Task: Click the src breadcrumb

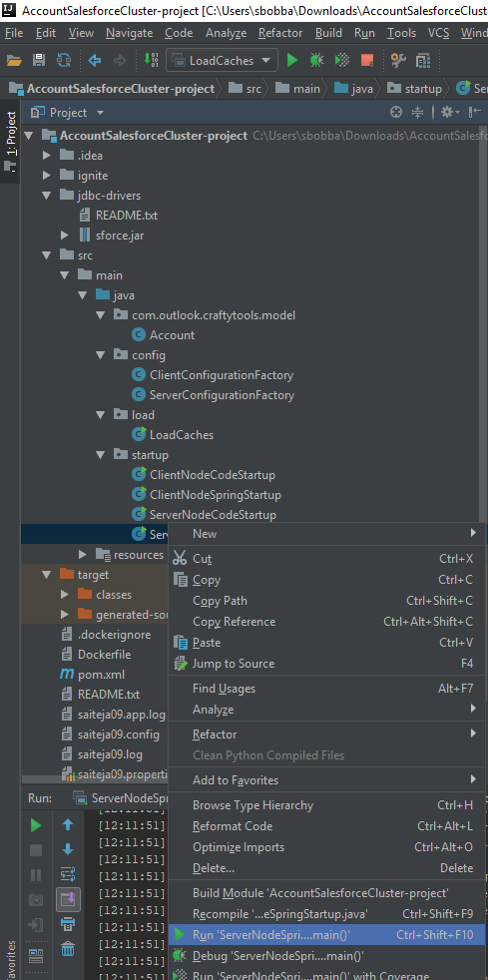Action: [244, 89]
